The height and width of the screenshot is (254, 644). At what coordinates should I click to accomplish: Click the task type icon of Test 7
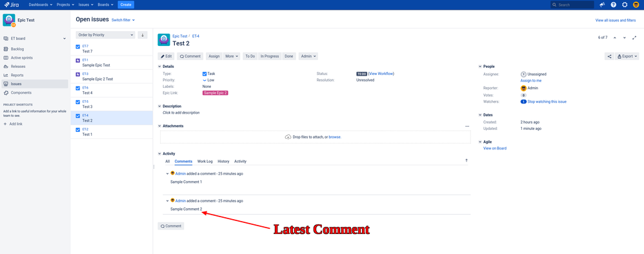pos(78,47)
